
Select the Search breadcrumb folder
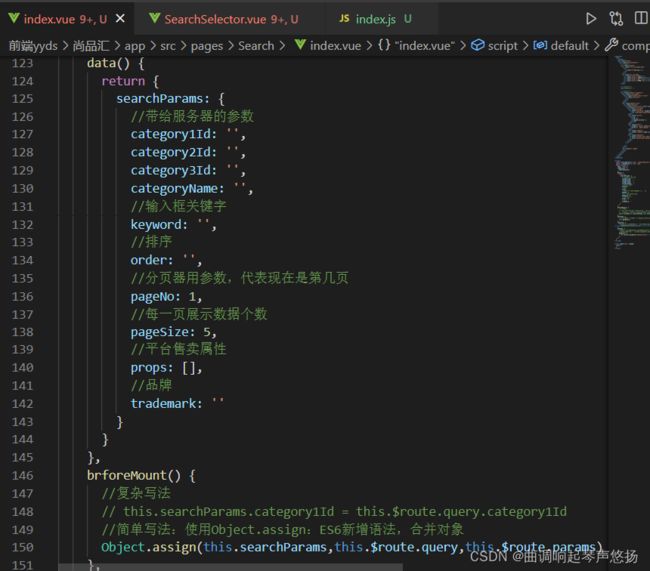(x=256, y=46)
